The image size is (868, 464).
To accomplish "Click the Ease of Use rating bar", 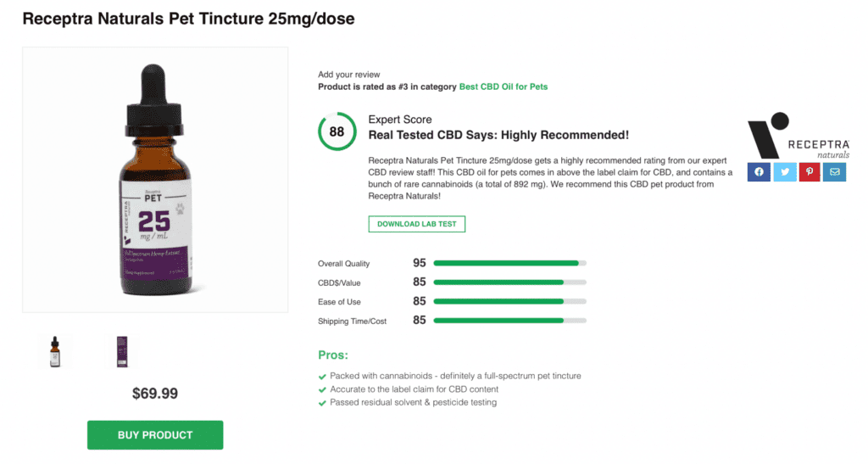I will pos(509,301).
